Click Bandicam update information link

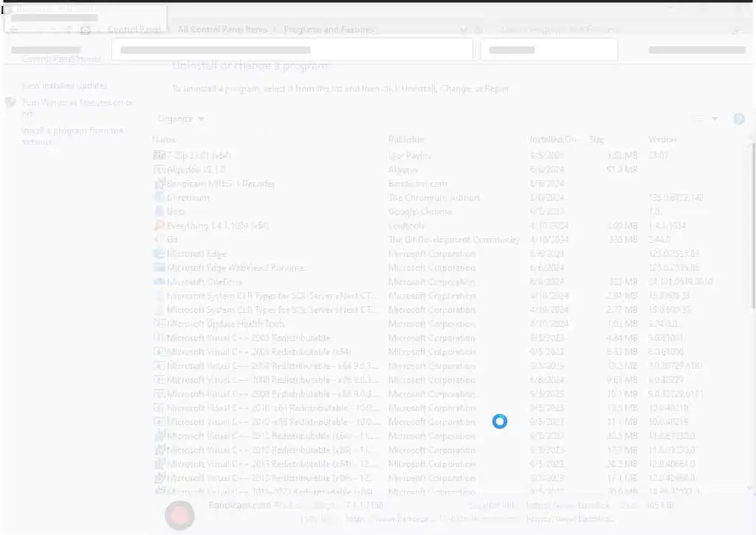point(571,519)
